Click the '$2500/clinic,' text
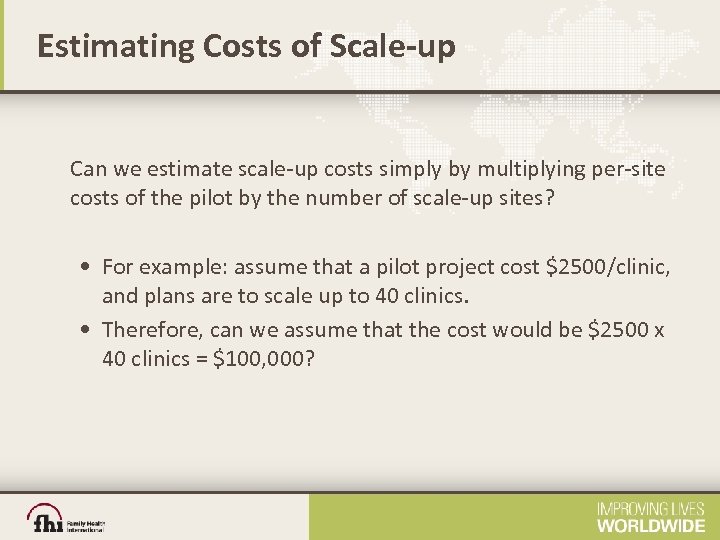Image resolution: width=720 pixels, height=540 pixels. tap(608, 266)
